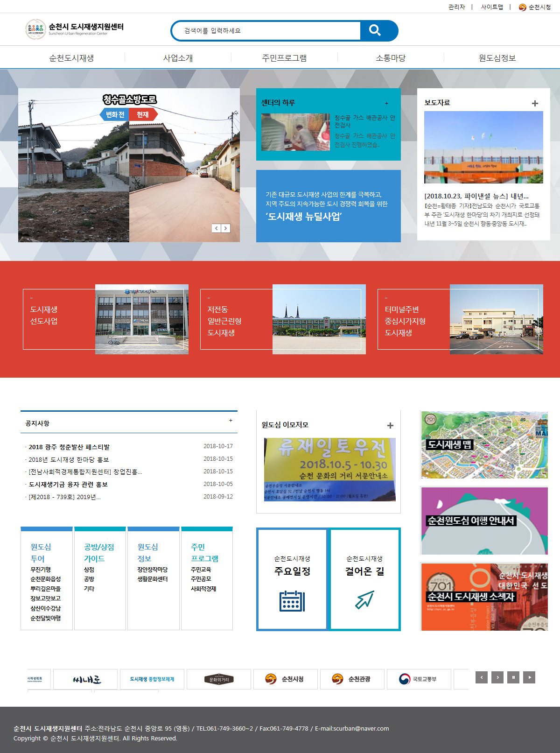560x753 pixels.
Task: Expand 공지사항 list with plus sign
Action: (x=231, y=421)
